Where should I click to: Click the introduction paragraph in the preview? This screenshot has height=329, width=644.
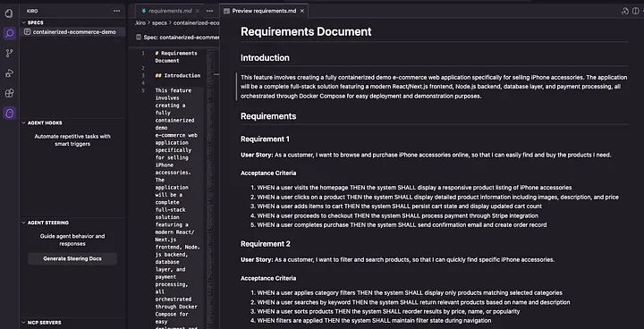434,87
